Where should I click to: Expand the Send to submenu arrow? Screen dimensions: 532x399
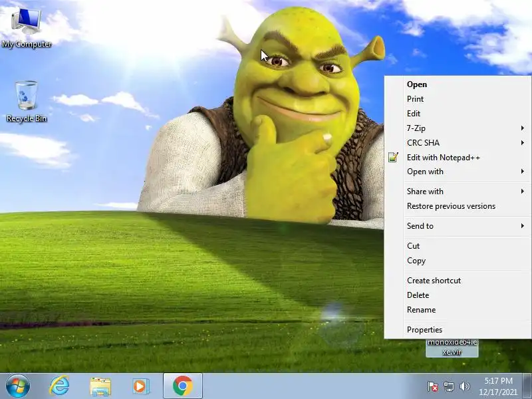tap(523, 225)
